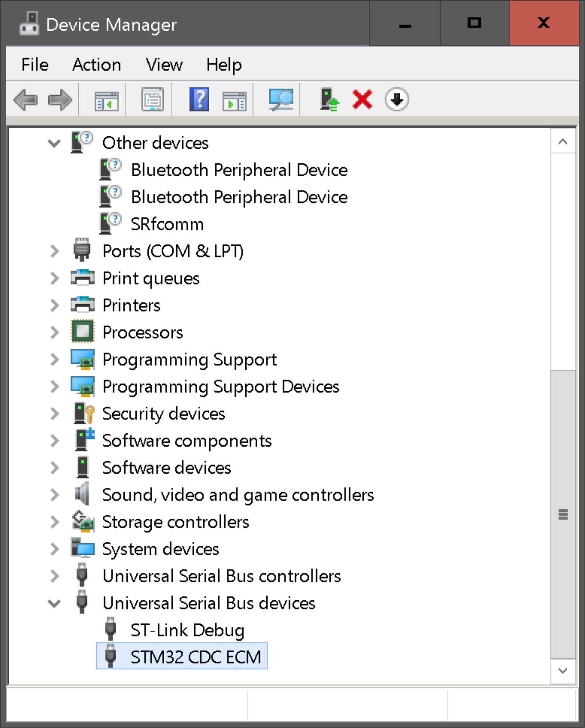Click the Forward navigation arrow
Screen dimensions: 585x728
(60, 100)
